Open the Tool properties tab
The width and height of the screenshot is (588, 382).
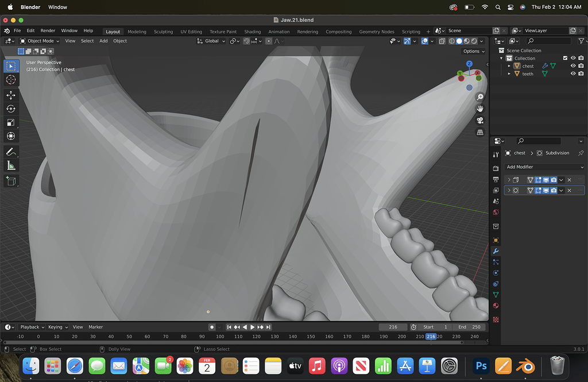(x=496, y=155)
